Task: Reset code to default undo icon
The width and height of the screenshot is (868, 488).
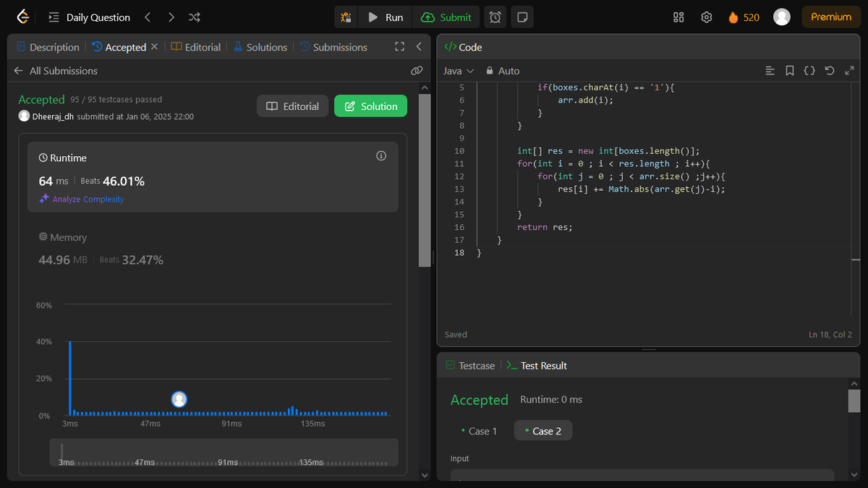Action: (830, 71)
